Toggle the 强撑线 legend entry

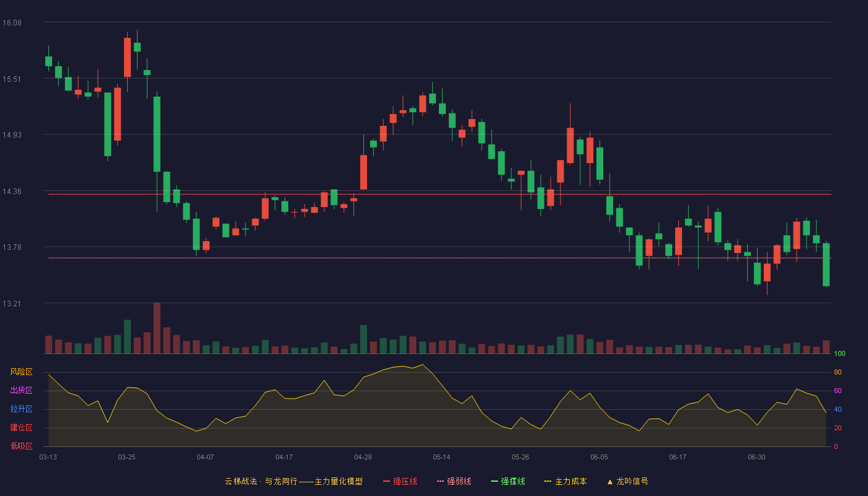point(508,481)
